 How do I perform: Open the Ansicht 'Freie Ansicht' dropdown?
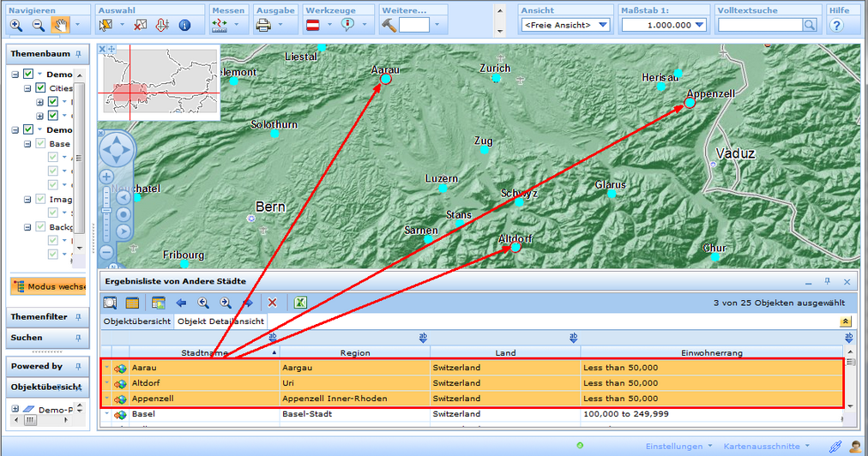566,26
